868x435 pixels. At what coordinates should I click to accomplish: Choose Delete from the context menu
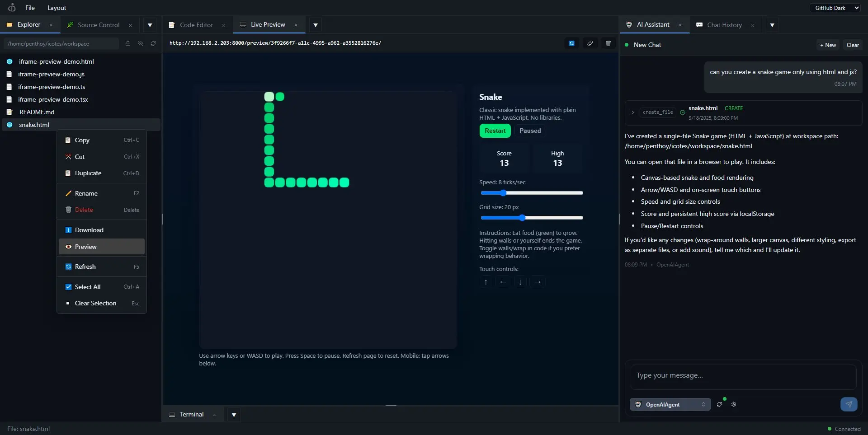(x=102, y=210)
